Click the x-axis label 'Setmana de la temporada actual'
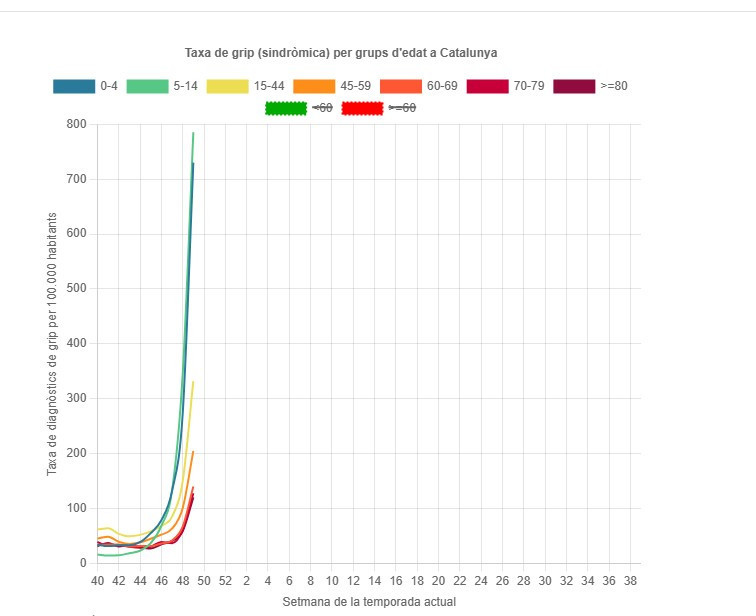The width and height of the screenshot is (756, 616). coord(368,602)
